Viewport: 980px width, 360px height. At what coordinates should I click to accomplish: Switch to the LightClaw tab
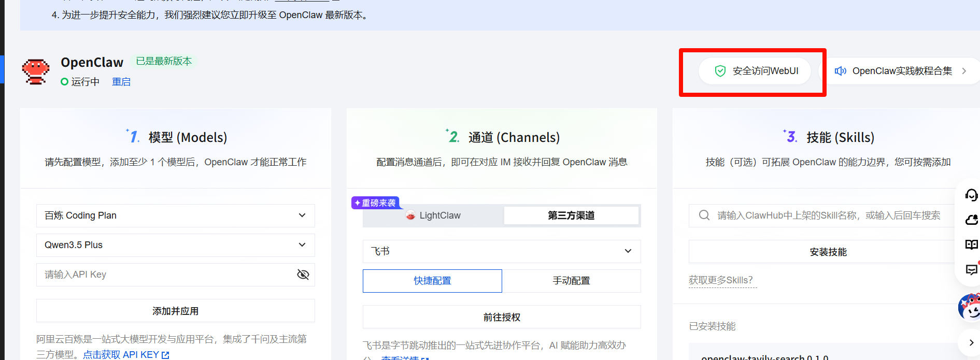click(x=433, y=215)
